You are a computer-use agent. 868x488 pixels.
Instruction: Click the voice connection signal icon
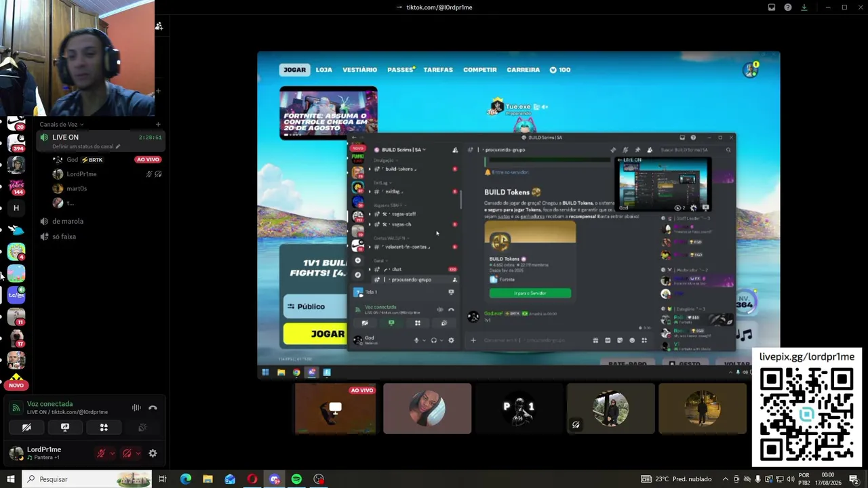(x=16, y=407)
